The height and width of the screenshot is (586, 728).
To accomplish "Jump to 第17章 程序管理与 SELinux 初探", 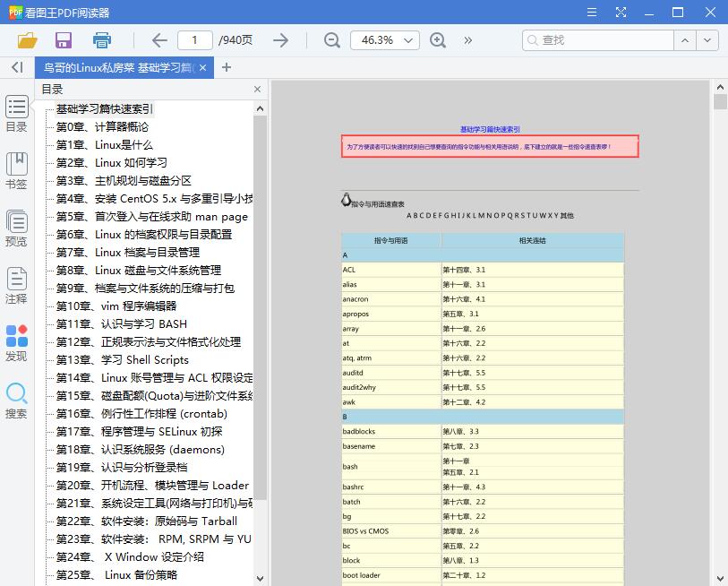I will point(139,432).
